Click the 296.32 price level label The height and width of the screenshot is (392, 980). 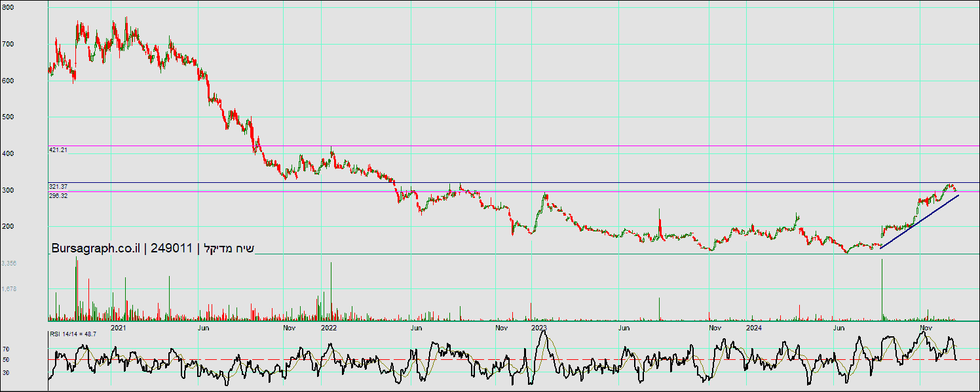click(58, 195)
